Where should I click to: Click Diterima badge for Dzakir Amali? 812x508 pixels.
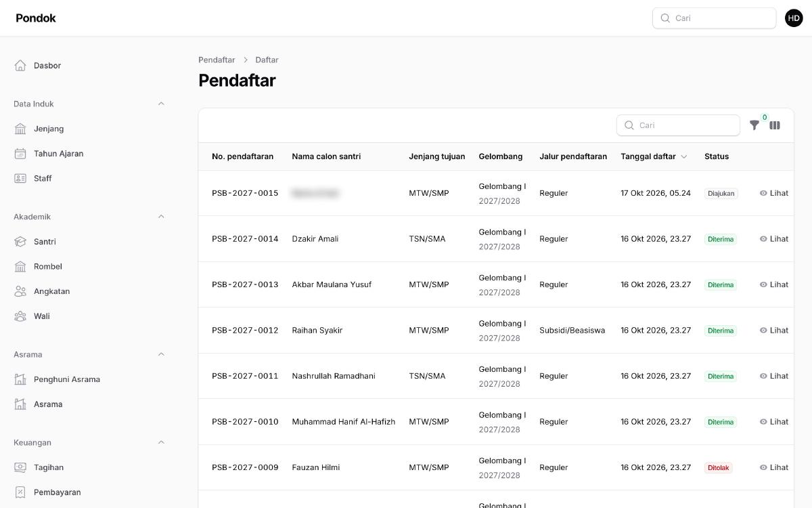pos(721,239)
